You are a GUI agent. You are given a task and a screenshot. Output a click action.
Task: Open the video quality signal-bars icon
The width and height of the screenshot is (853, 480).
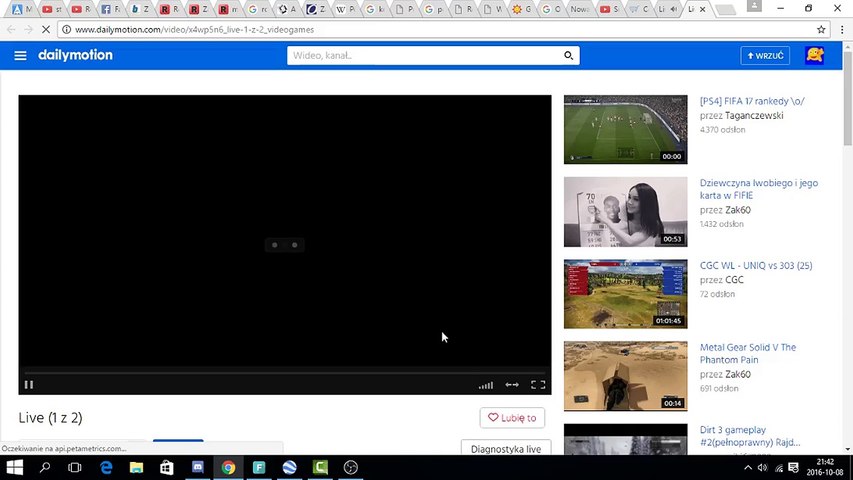486,385
